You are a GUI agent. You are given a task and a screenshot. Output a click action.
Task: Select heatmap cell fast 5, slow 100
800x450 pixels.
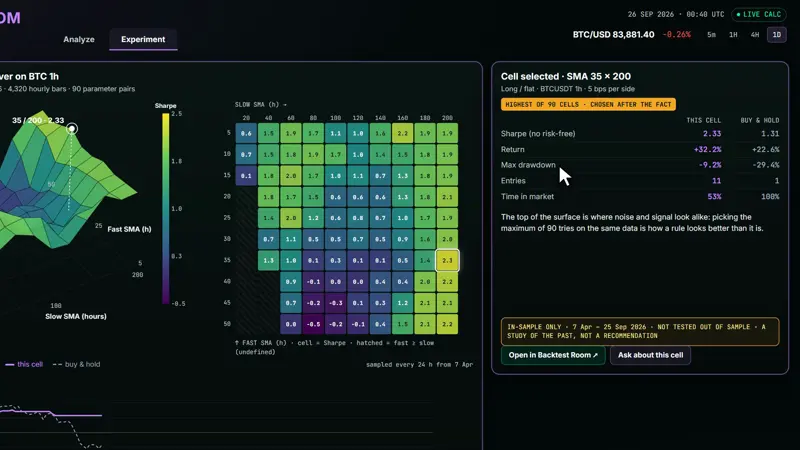336,133
